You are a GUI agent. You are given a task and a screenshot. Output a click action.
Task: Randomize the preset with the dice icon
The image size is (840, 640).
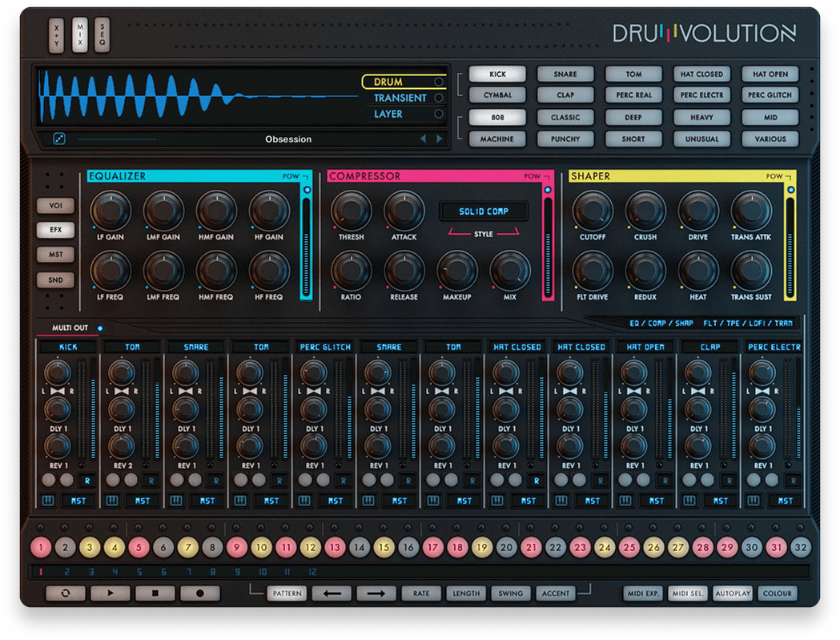tap(58, 139)
